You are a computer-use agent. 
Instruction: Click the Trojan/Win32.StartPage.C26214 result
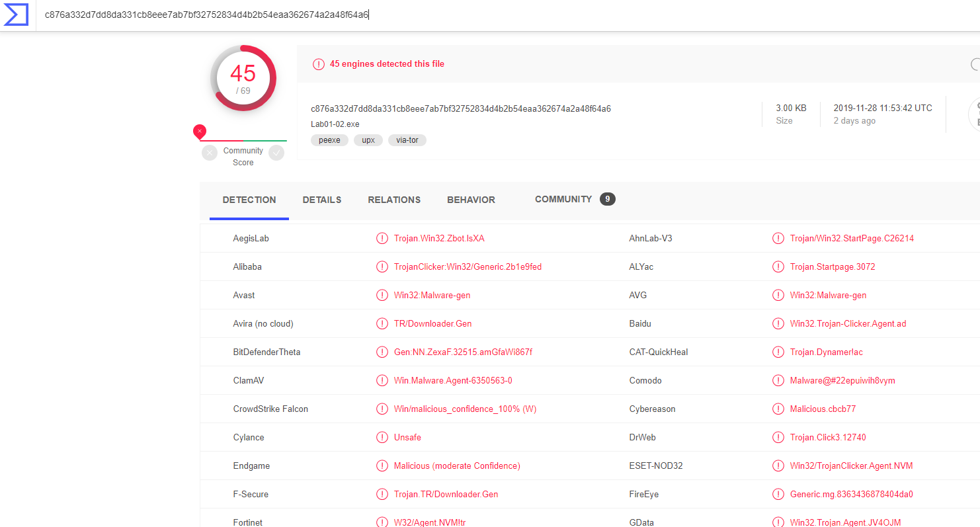852,238
